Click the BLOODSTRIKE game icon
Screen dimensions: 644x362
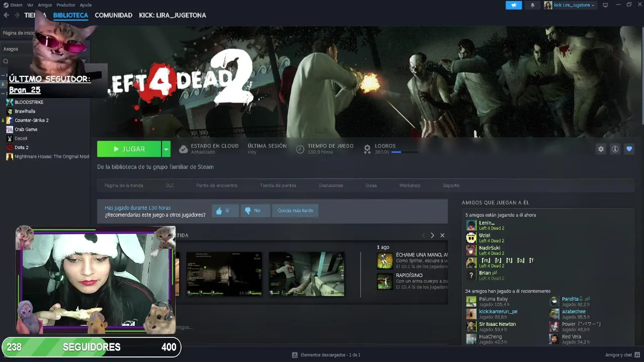pos(10,102)
